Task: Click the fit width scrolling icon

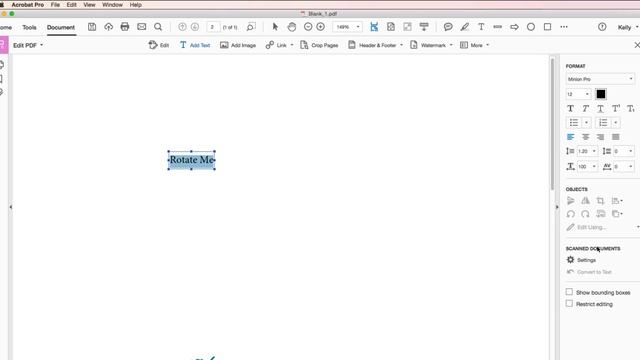Action: point(374,27)
